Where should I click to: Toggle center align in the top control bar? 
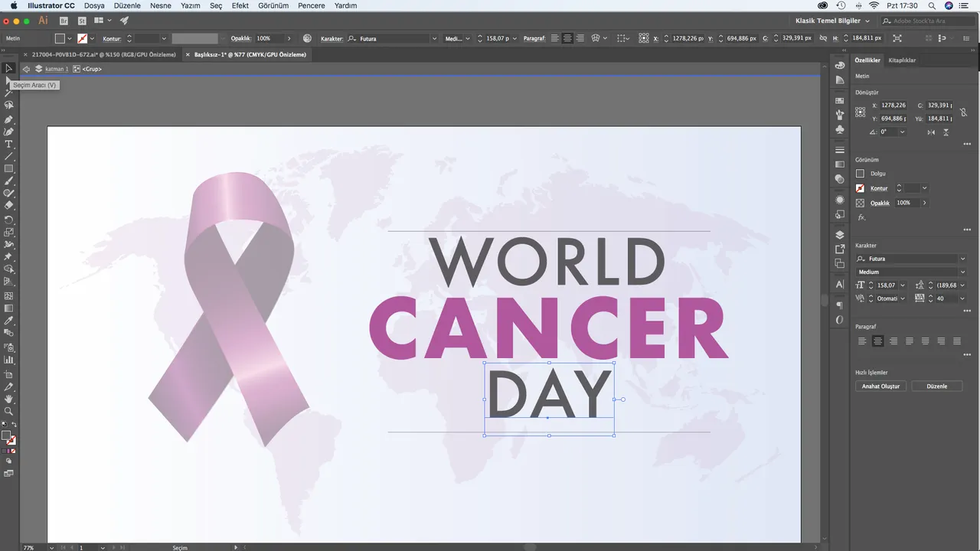(x=567, y=38)
